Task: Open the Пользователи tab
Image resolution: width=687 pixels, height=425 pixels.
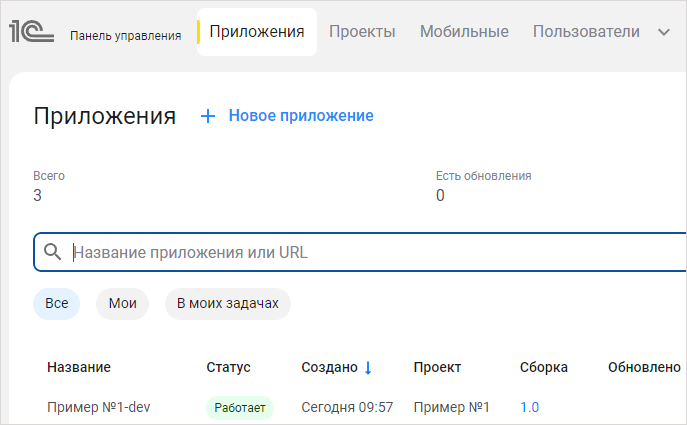Action: click(x=586, y=32)
